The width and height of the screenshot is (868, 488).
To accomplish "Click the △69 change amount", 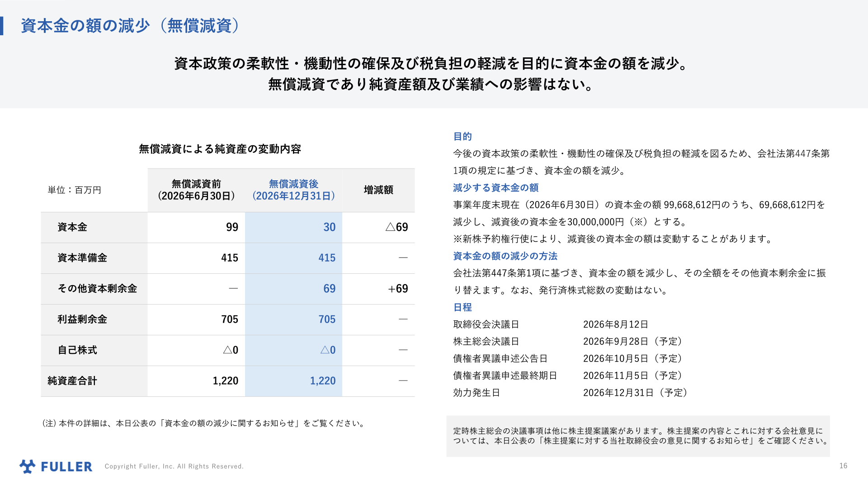I will point(396,227).
